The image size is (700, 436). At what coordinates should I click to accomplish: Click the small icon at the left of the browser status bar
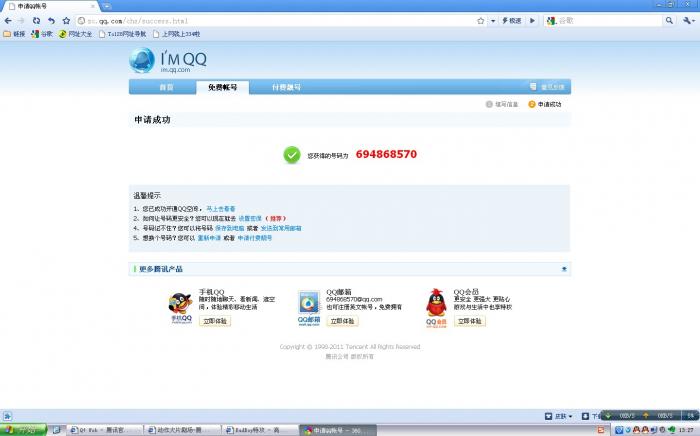coord(7,416)
